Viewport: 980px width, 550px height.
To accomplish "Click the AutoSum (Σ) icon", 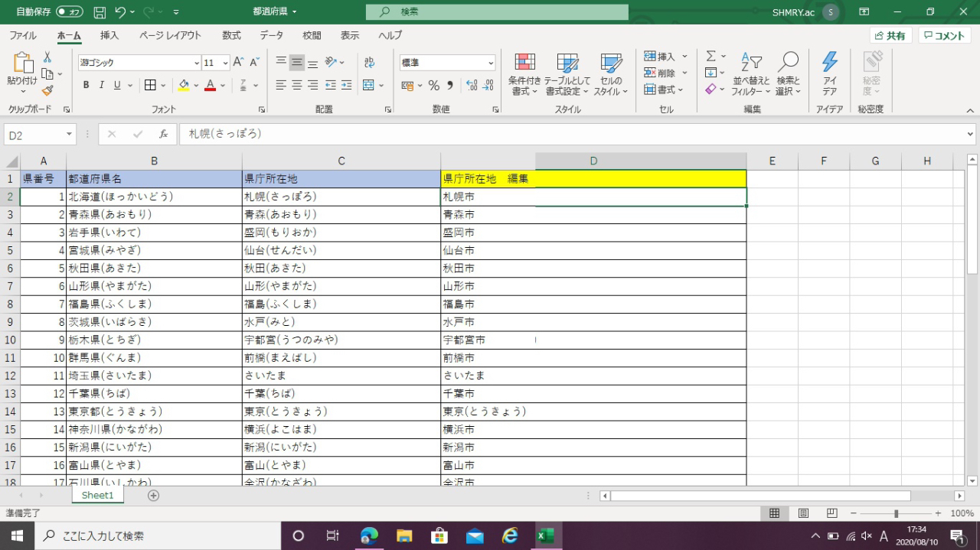I will 711,55.
